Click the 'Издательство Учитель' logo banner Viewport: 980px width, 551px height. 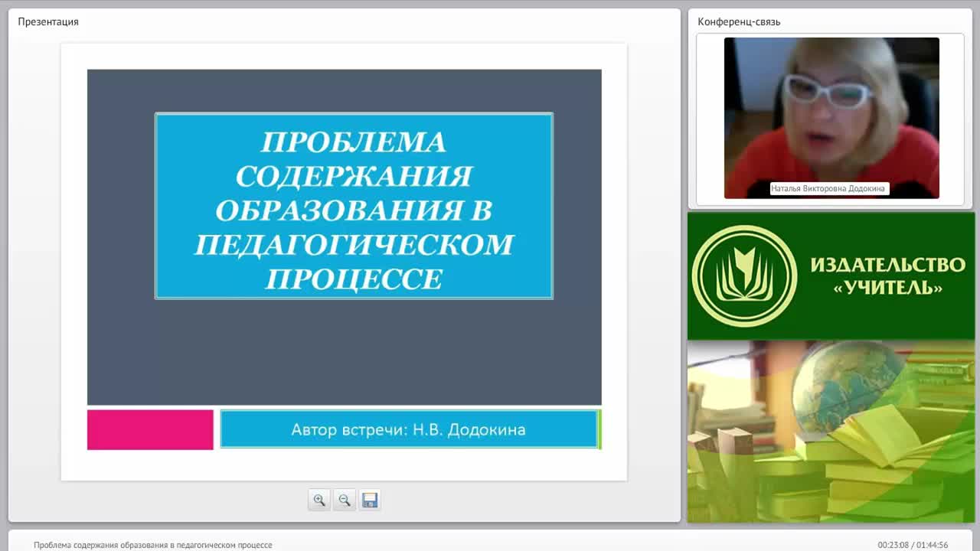coord(831,276)
